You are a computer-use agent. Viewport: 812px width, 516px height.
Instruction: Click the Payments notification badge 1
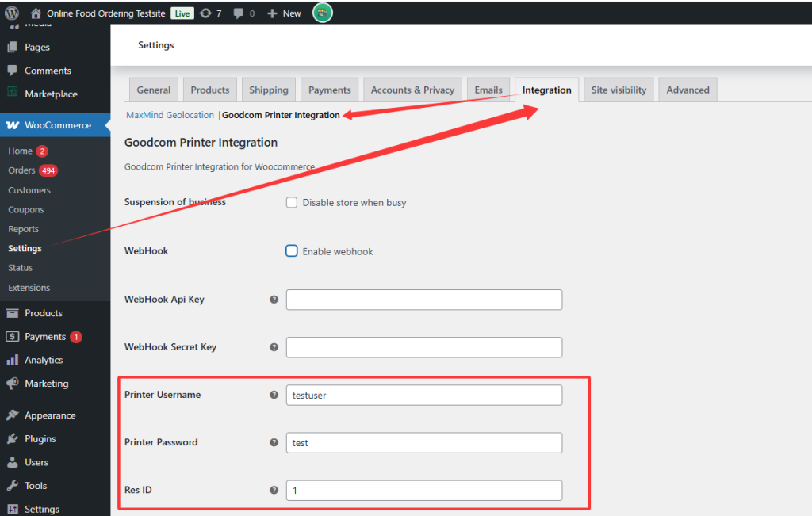pyautogui.click(x=76, y=337)
